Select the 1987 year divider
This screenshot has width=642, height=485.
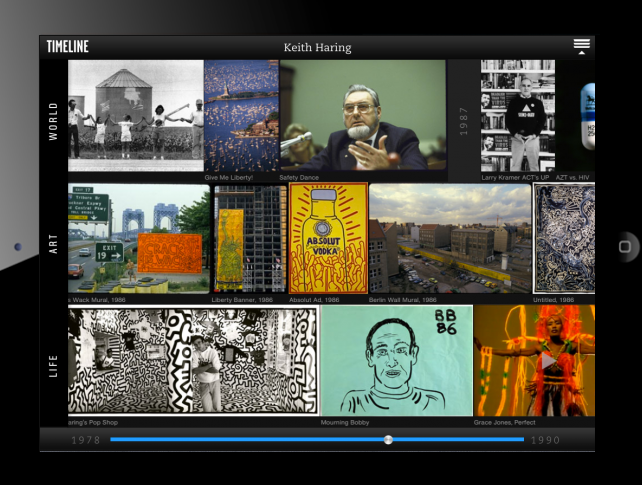click(463, 122)
